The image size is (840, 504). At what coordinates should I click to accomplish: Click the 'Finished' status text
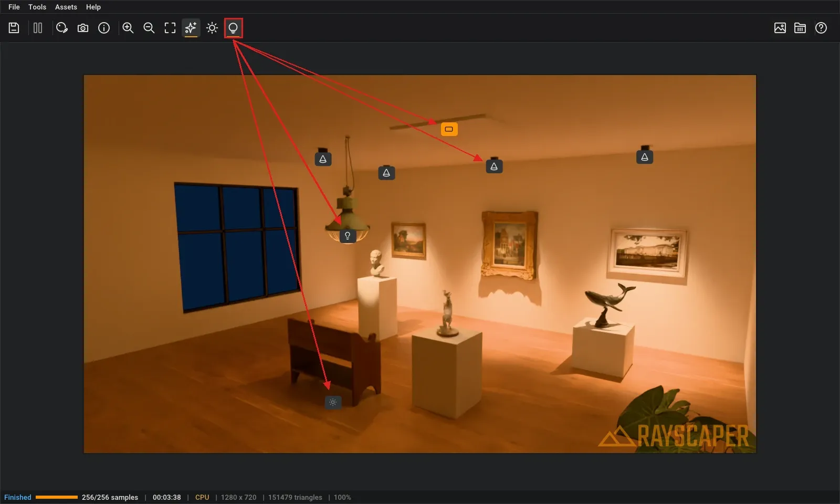click(18, 497)
